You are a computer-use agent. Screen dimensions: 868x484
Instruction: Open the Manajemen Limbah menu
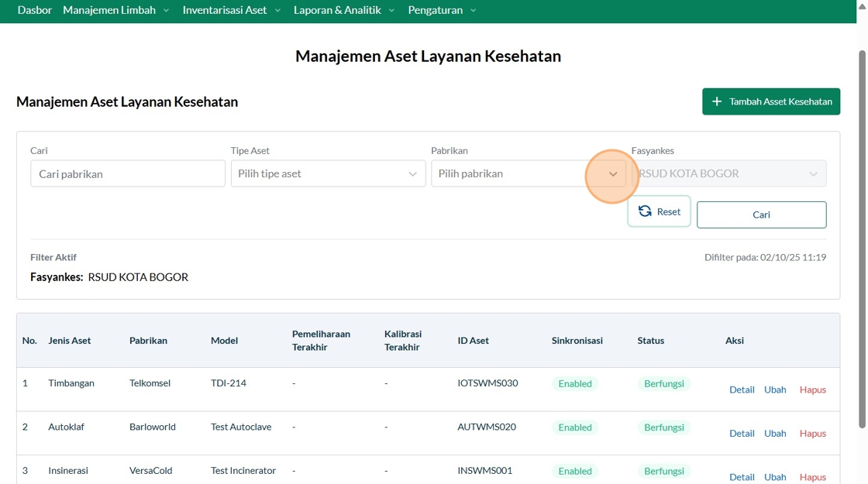[115, 10]
